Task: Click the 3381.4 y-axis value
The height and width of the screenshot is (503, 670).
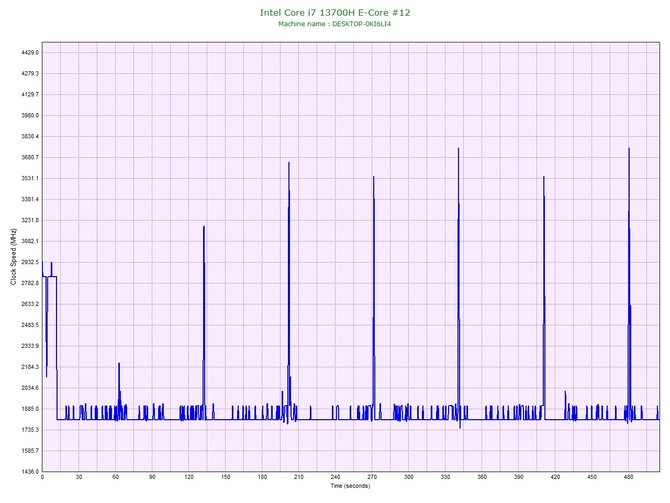Action: pos(30,199)
